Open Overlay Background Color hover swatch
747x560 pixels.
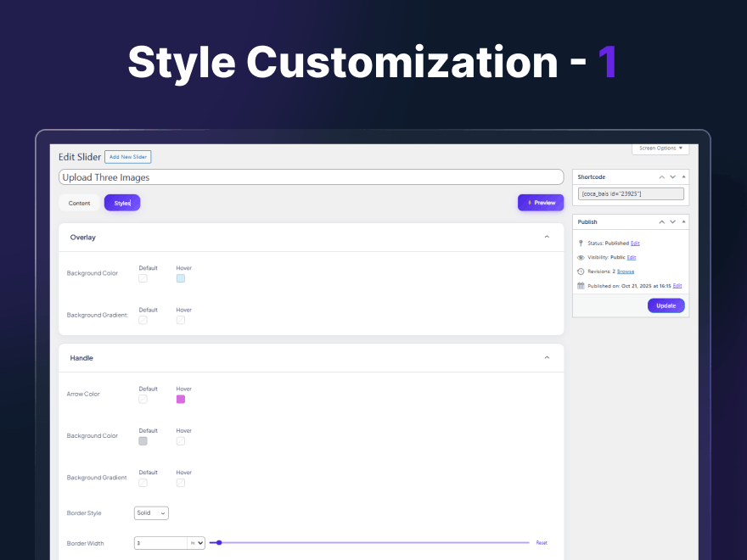181,278
